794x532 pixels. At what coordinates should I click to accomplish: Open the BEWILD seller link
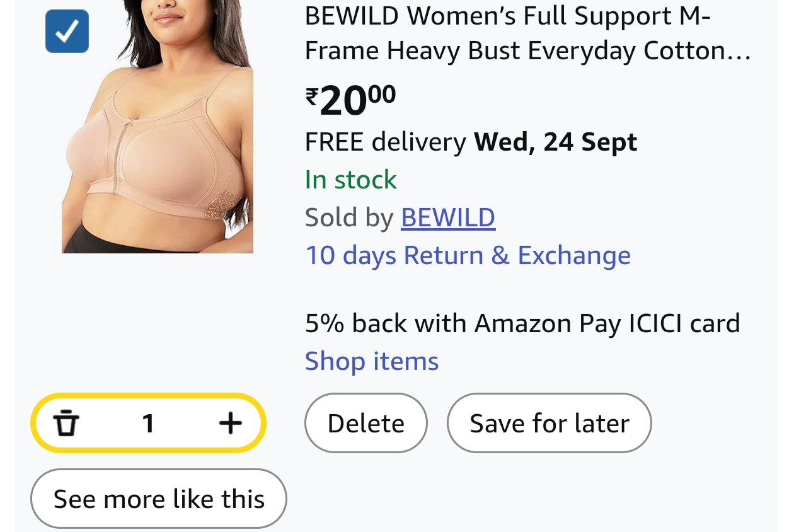448,217
